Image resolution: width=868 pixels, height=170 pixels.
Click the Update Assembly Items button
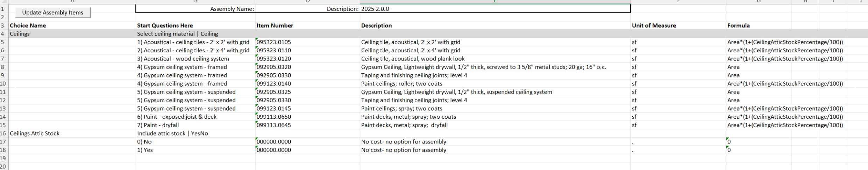pos(53,13)
